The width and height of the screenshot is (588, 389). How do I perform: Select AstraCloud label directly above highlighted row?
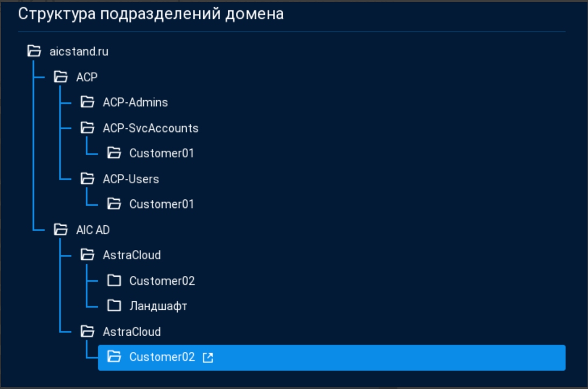point(131,331)
